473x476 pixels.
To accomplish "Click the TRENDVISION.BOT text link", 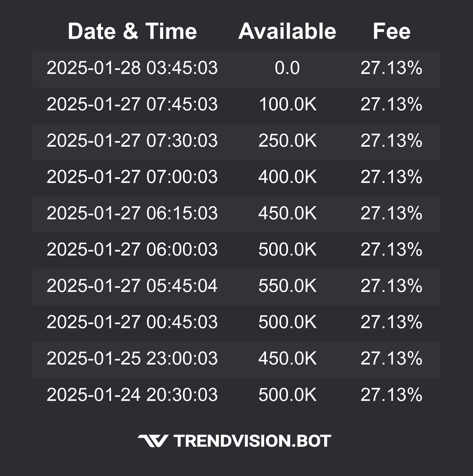I will (252, 441).
